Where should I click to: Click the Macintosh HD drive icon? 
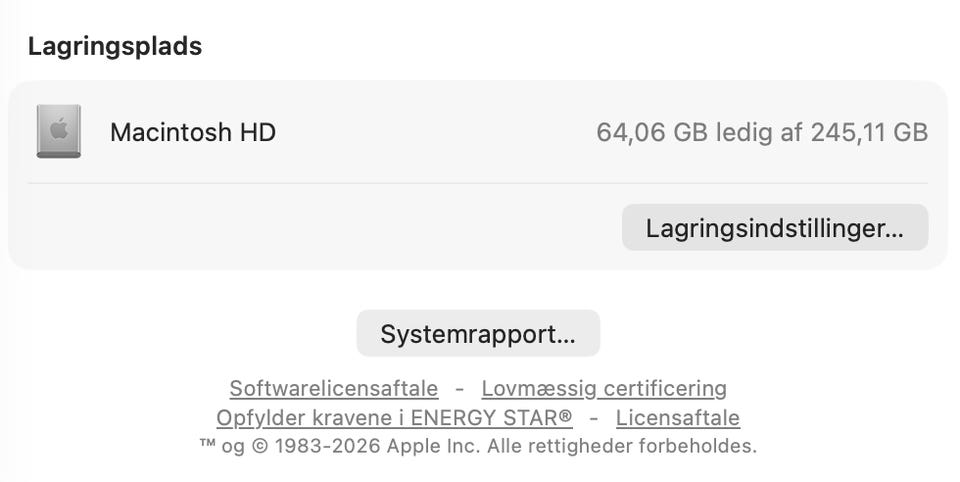pyautogui.click(x=58, y=132)
